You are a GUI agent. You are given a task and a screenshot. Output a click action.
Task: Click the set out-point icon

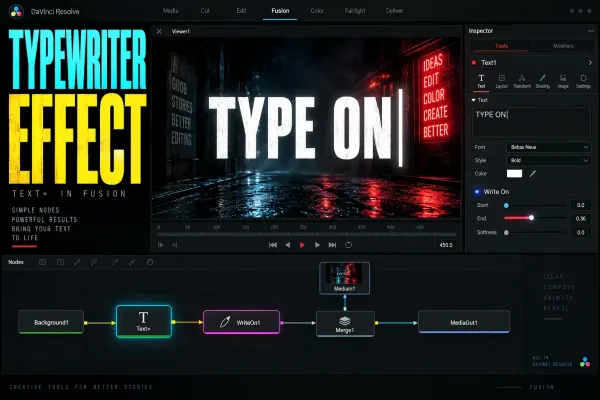click(174, 245)
